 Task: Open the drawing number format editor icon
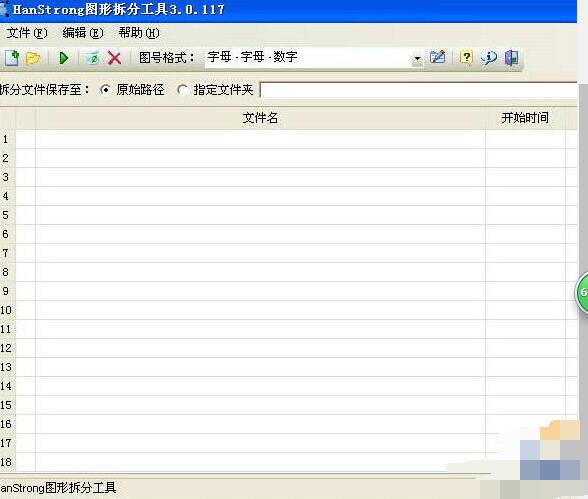click(438, 57)
